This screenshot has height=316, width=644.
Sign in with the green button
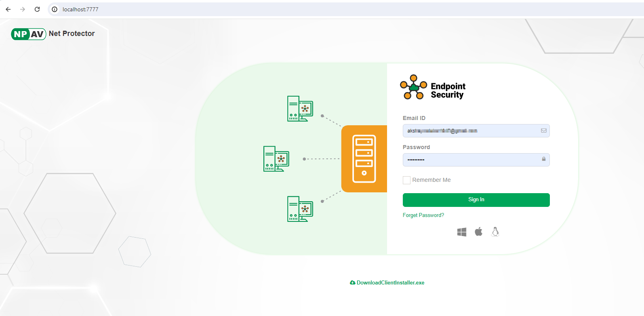coord(476,200)
